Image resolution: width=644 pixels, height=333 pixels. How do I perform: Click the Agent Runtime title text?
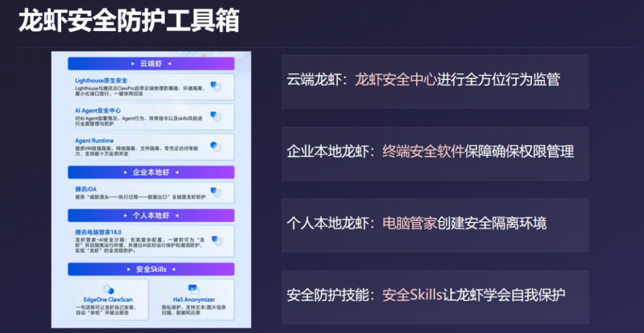tap(94, 140)
